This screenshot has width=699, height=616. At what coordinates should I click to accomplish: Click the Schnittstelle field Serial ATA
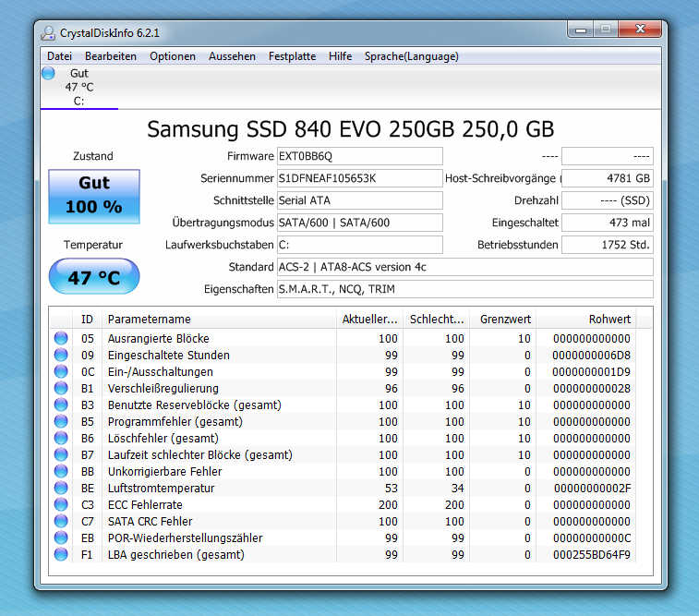tap(360, 200)
